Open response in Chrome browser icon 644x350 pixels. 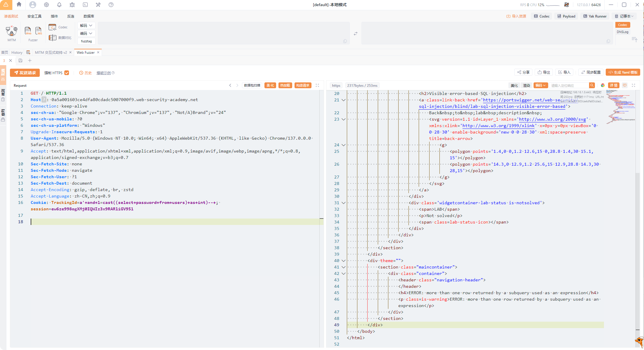[x=603, y=85]
